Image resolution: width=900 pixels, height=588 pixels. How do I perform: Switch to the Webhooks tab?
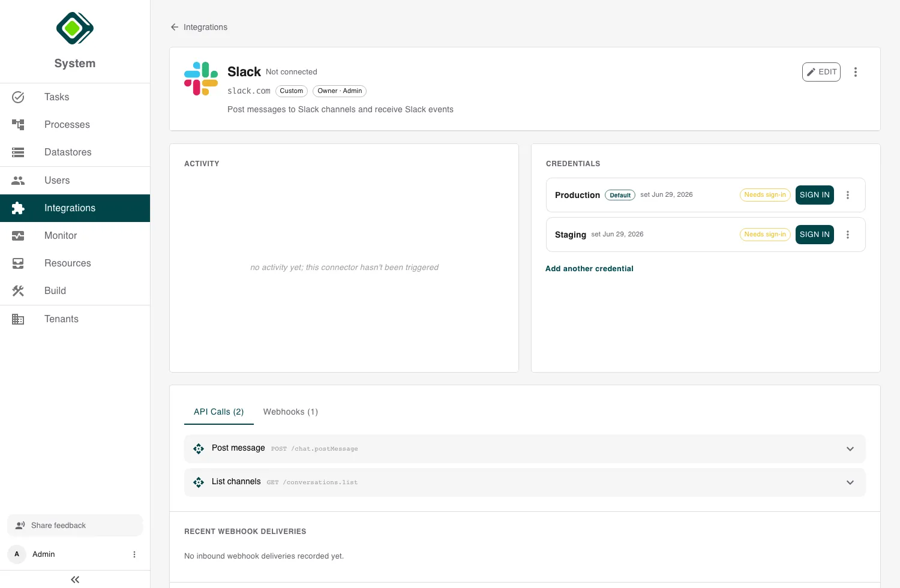coord(290,412)
